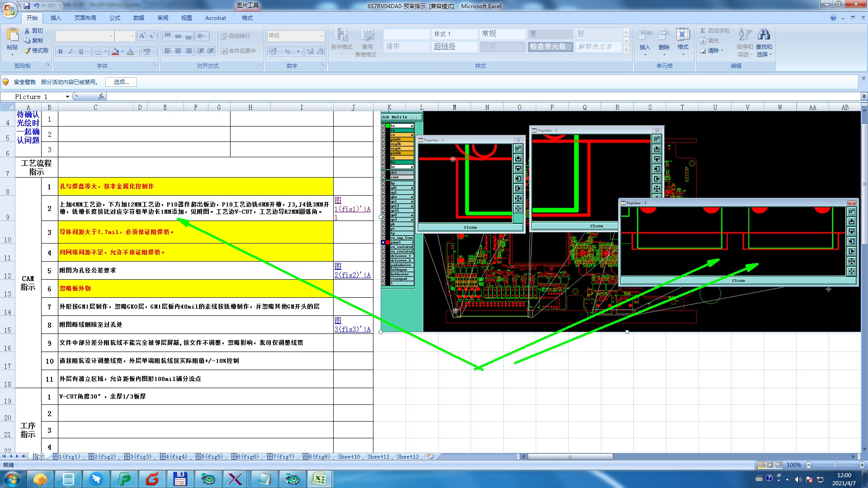Toggle italic formatting
Viewport: 868px width, 488px height.
[x=71, y=52]
